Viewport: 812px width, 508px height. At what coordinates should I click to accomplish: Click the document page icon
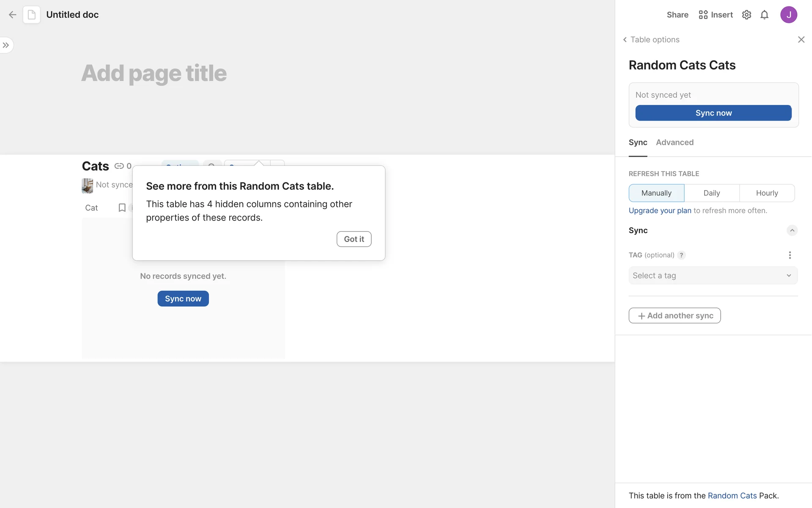(32, 15)
